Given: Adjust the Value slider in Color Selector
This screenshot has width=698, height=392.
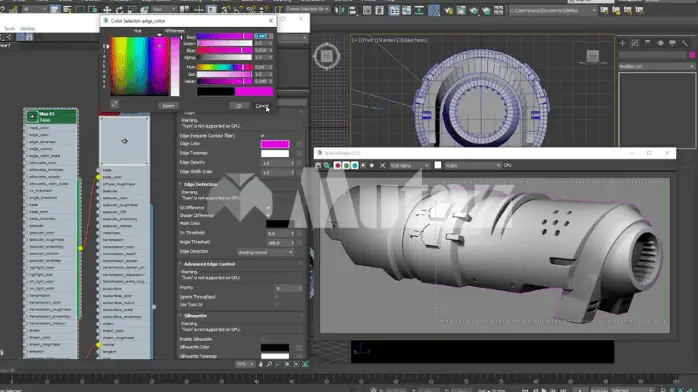Looking at the screenshot, I should pos(225,81).
